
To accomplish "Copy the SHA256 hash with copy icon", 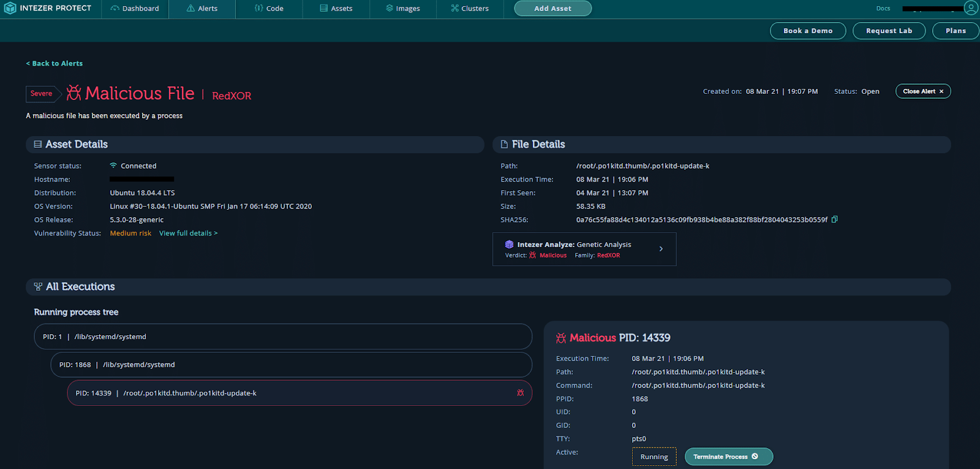I will click(834, 219).
